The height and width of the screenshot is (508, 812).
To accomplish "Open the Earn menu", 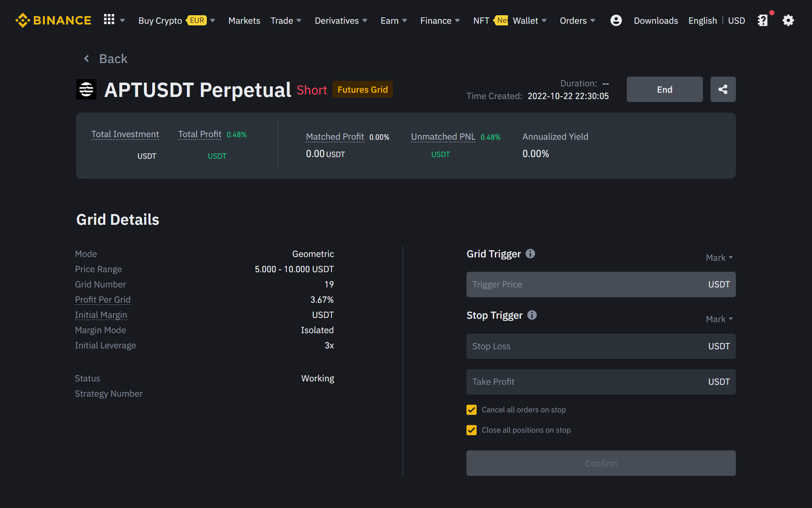I will pyautogui.click(x=393, y=21).
